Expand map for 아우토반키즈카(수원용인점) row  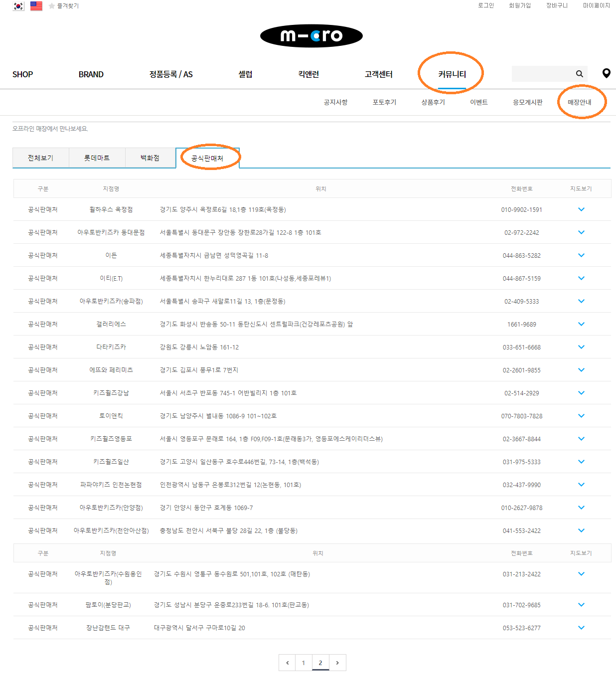click(581, 574)
